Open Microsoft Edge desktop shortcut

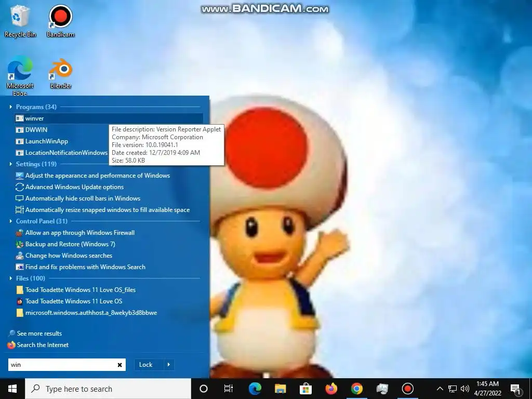coord(20,76)
